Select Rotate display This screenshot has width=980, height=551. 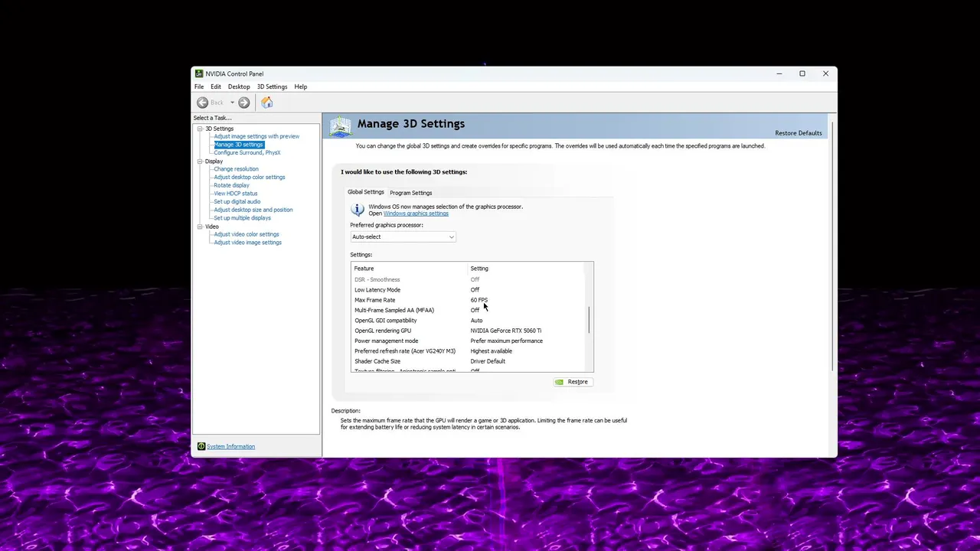(x=232, y=185)
